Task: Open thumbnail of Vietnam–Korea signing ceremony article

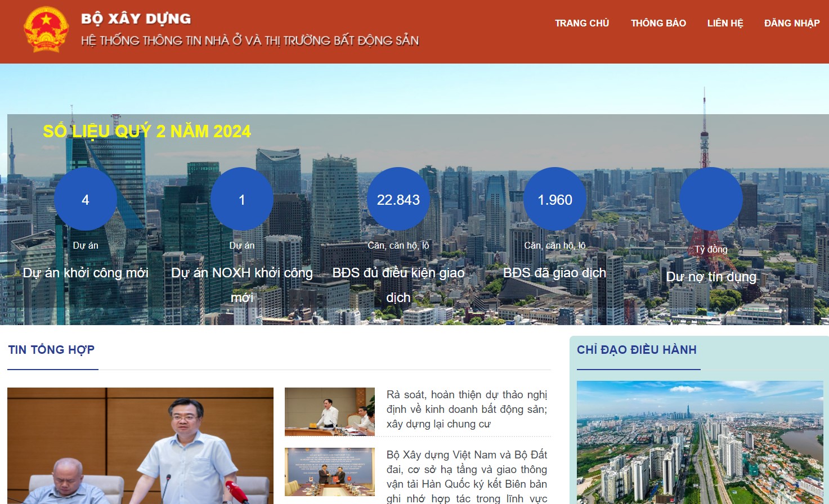Action: [330, 472]
